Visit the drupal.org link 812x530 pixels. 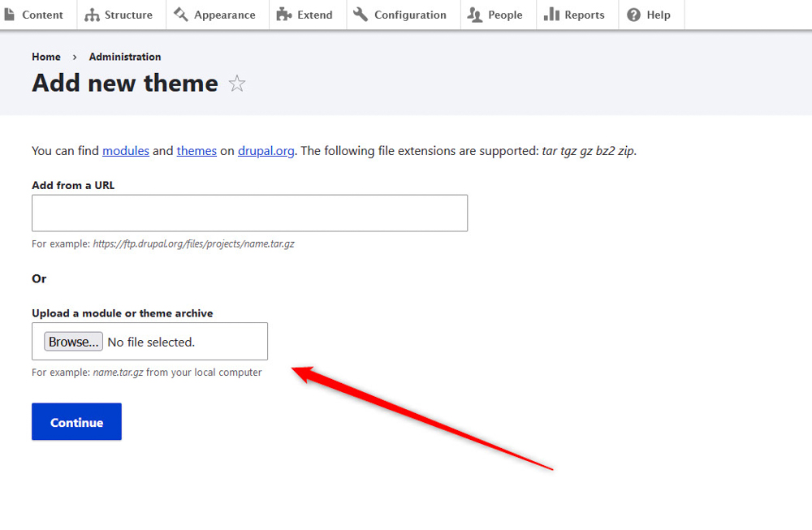pos(266,151)
